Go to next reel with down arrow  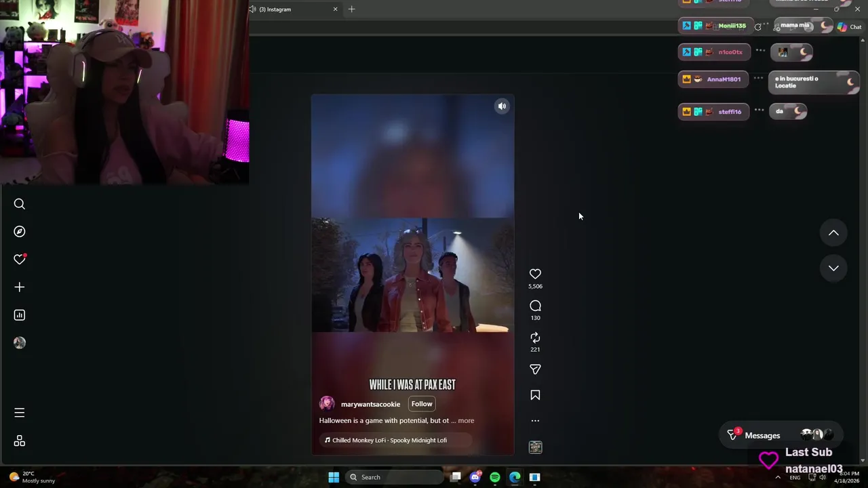pos(833,268)
